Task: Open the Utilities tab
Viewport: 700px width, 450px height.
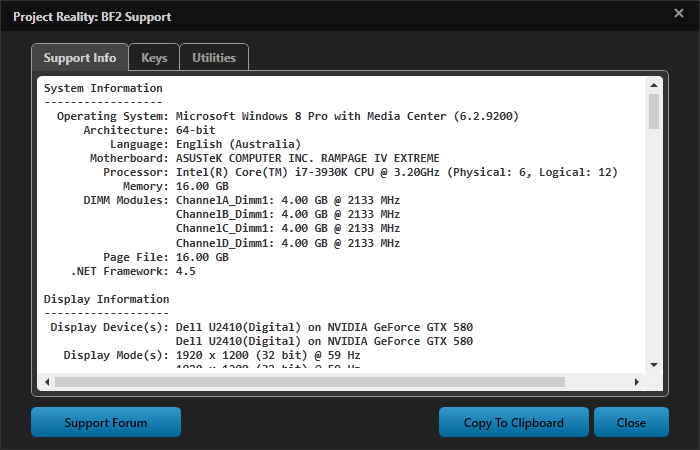Action: pyautogui.click(x=214, y=58)
